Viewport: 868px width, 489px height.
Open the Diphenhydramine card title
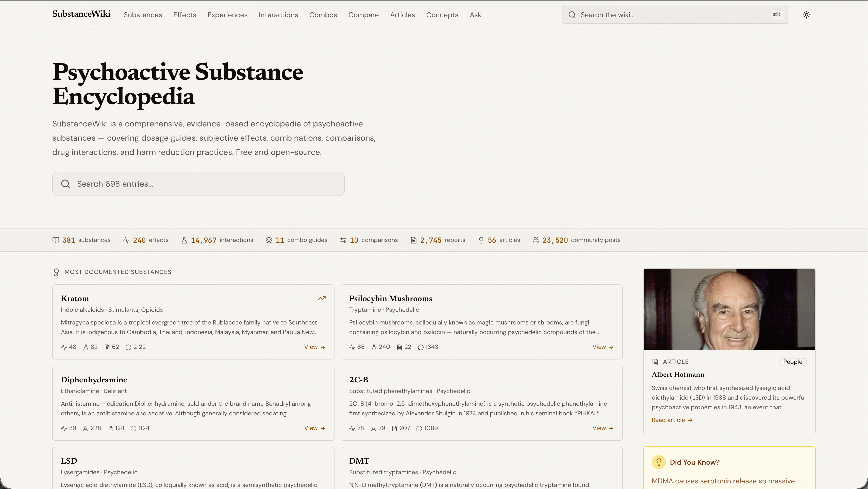pyautogui.click(x=94, y=380)
